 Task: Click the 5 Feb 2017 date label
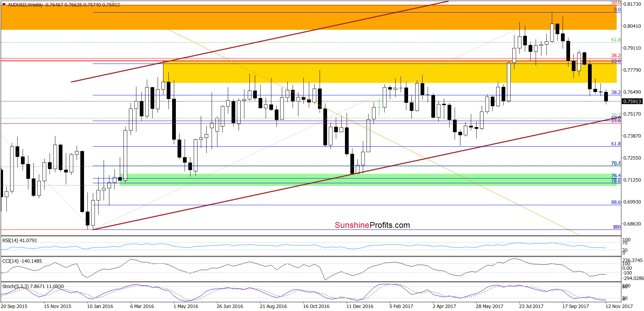[x=401, y=306]
